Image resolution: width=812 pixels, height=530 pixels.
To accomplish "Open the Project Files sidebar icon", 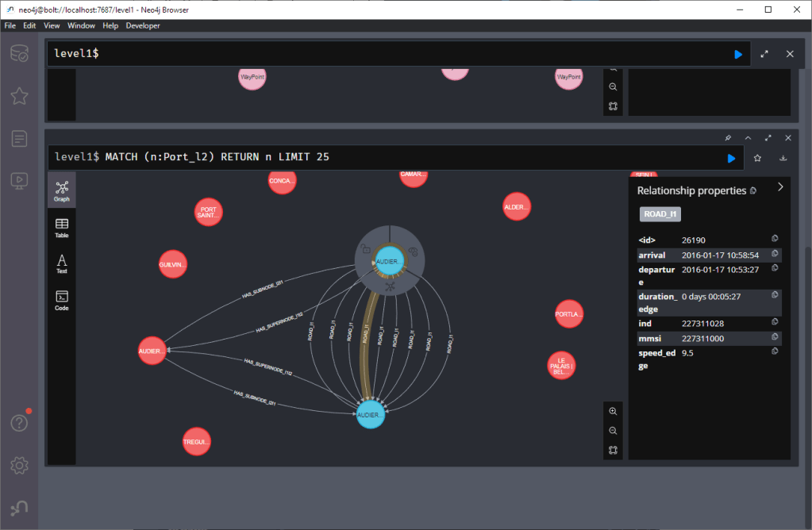I will tap(19, 139).
